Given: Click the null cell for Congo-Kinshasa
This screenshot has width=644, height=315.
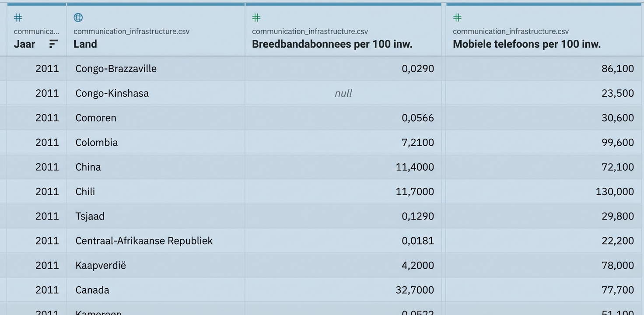Looking at the screenshot, I should point(343,93).
